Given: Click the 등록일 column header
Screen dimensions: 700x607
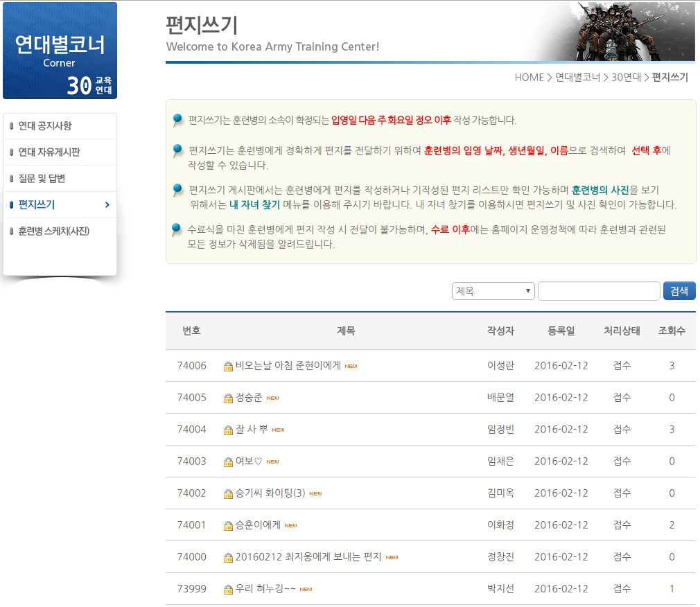Looking at the screenshot, I should click(x=561, y=331).
